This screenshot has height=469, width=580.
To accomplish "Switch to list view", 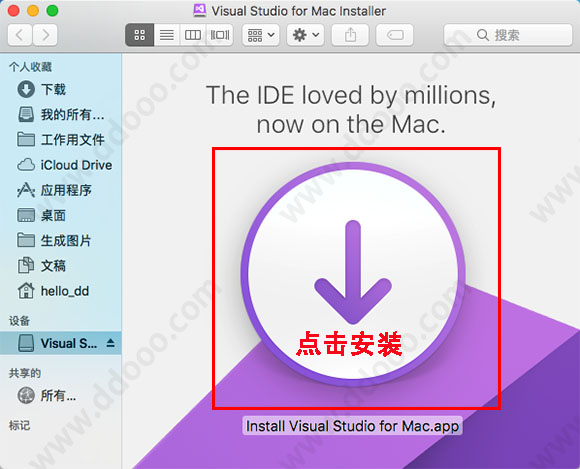I will (166, 35).
